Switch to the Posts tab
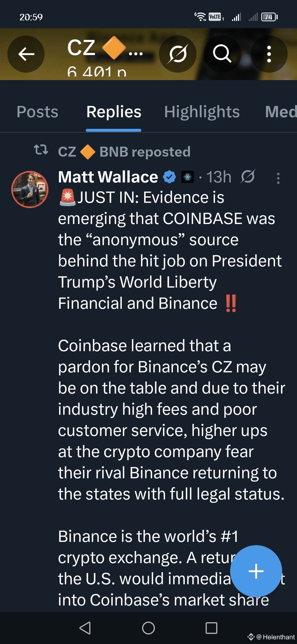 point(37,112)
